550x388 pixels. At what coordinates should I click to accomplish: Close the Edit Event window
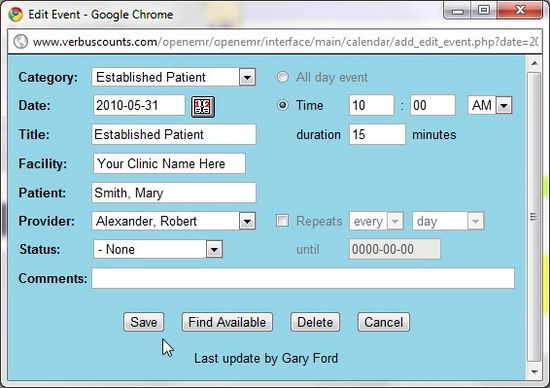click(x=520, y=11)
